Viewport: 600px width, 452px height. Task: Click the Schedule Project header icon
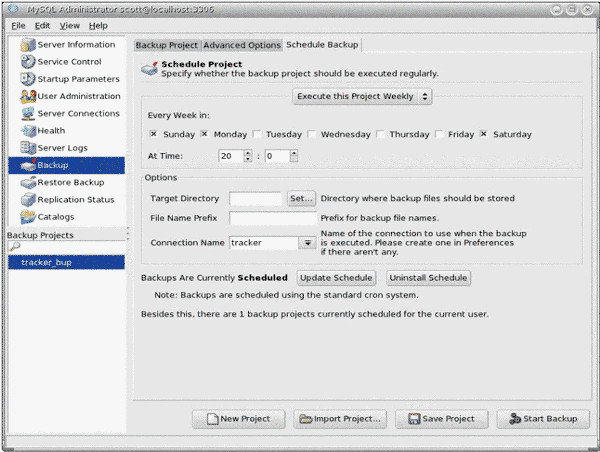(x=149, y=68)
